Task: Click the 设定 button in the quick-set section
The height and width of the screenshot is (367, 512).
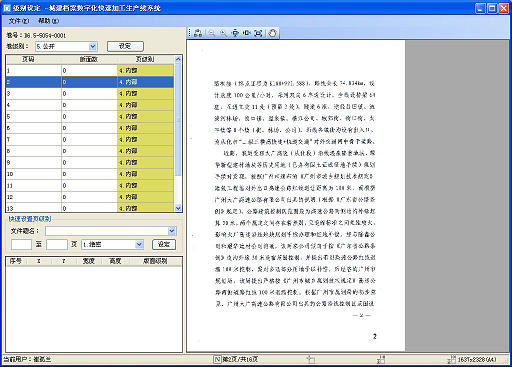Action: pos(164,244)
